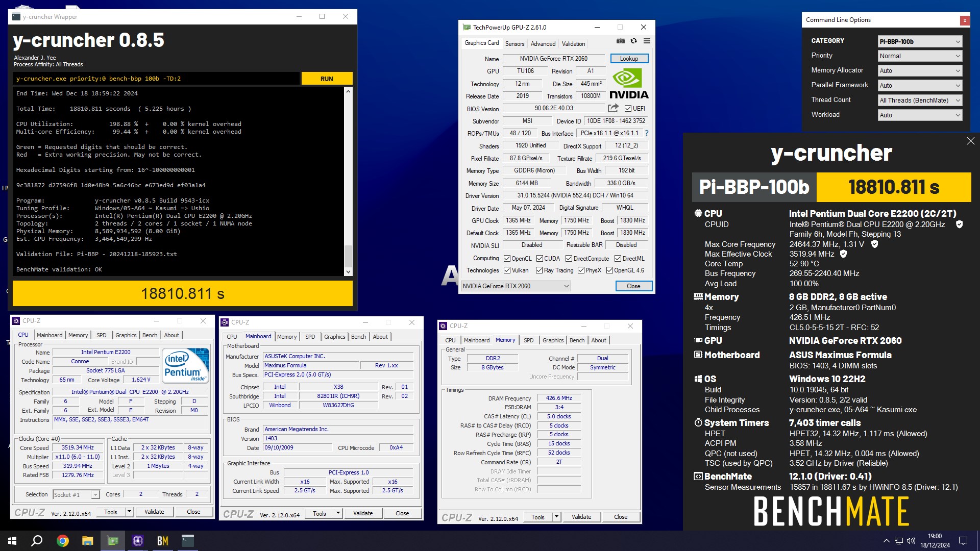Click NVIDIA logo in GPU-Z
The width and height of the screenshot is (980, 551).
[629, 84]
